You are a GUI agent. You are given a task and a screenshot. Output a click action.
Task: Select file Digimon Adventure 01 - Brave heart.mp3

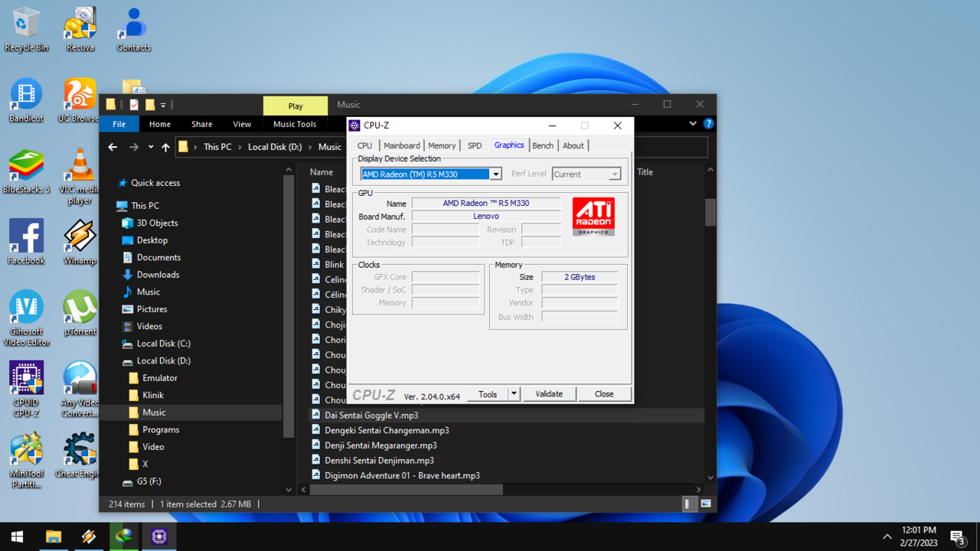click(402, 475)
